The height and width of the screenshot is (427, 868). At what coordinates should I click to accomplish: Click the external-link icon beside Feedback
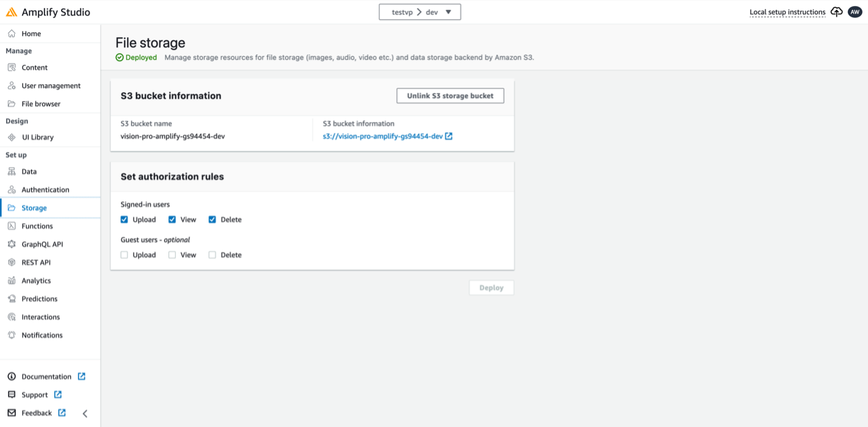tap(62, 413)
